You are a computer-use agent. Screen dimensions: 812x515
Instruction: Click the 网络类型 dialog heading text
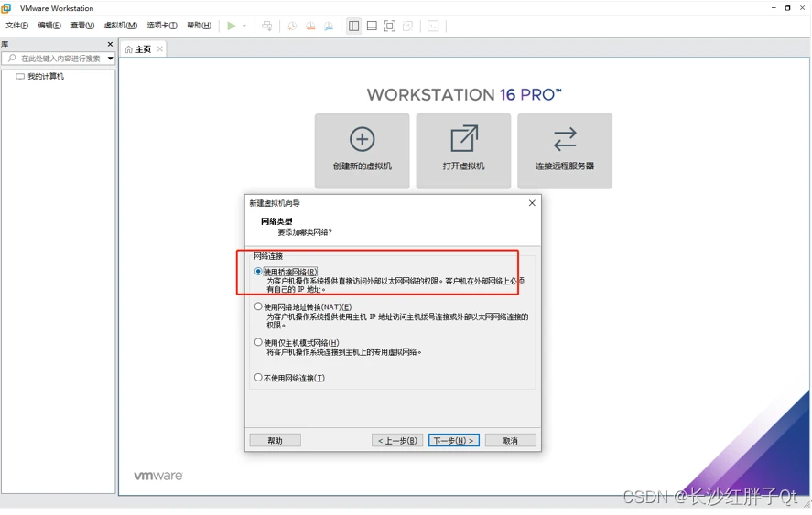(276, 221)
